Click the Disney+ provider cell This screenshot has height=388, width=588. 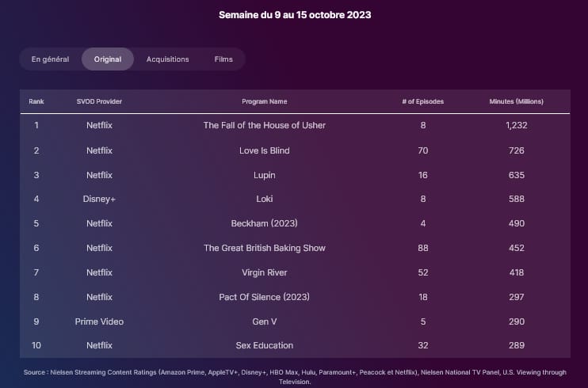click(99, 199)
